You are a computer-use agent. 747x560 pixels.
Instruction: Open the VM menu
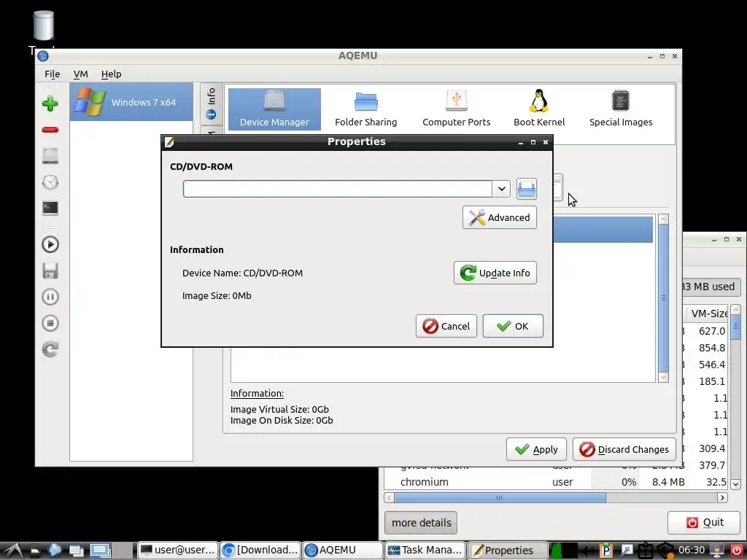click(80, 74)
